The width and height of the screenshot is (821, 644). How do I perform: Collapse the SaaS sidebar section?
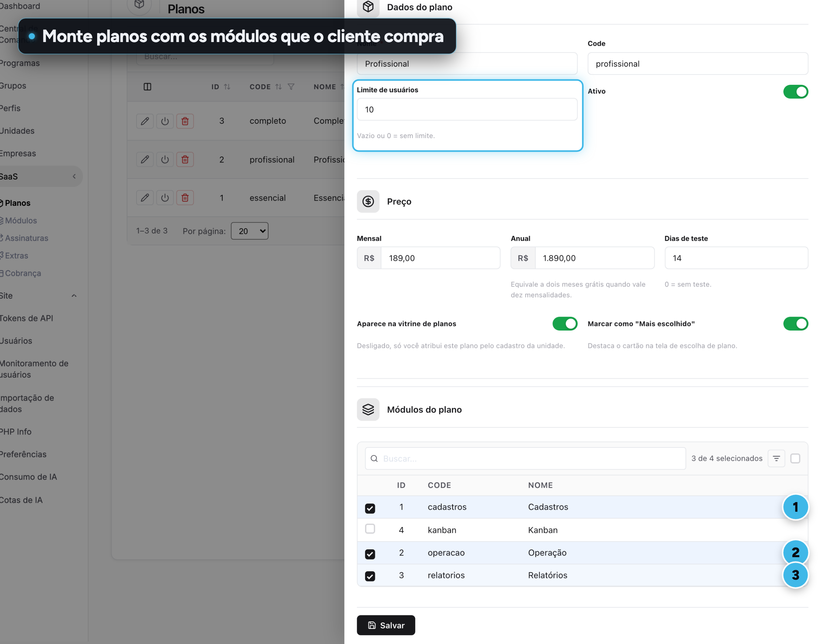[x=74, y=176]
